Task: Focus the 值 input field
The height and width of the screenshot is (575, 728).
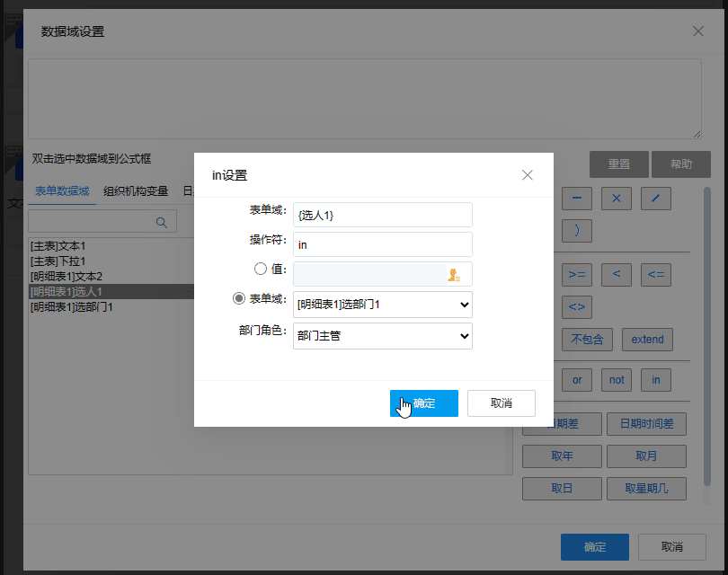Action: point(370,274)
